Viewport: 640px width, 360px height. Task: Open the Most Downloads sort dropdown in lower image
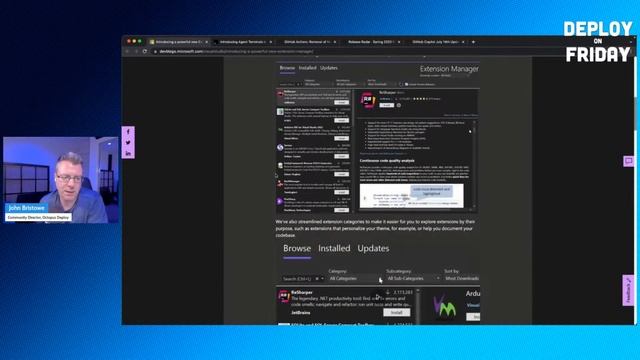click(462, 278)
